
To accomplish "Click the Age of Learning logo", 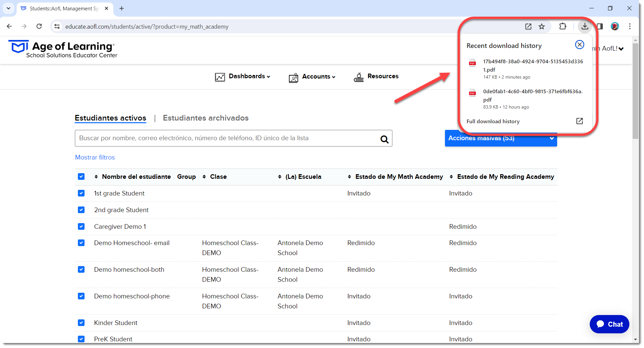I will [63, 50].
